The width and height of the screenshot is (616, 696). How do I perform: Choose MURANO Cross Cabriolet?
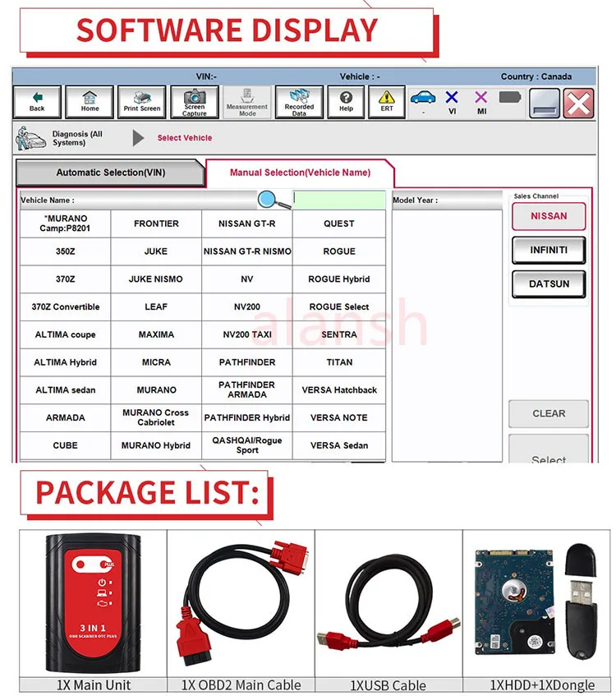click(156, 417)
